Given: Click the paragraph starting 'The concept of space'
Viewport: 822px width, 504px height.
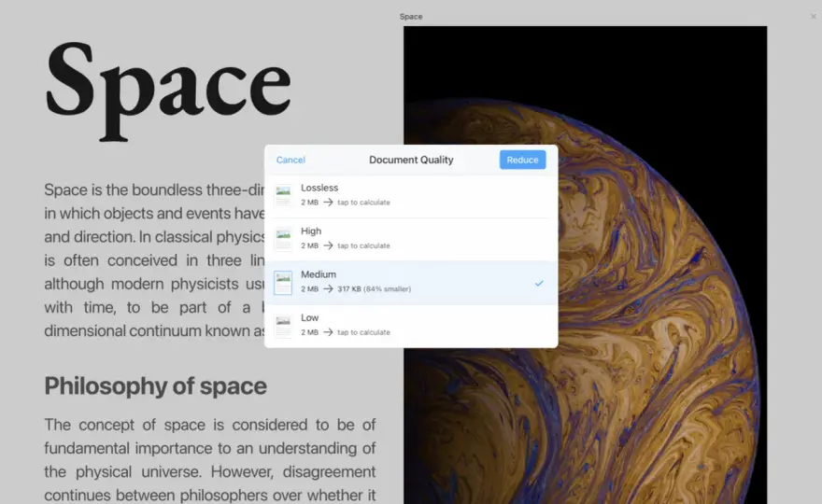Looking at the screenshot, I should 209,460.
